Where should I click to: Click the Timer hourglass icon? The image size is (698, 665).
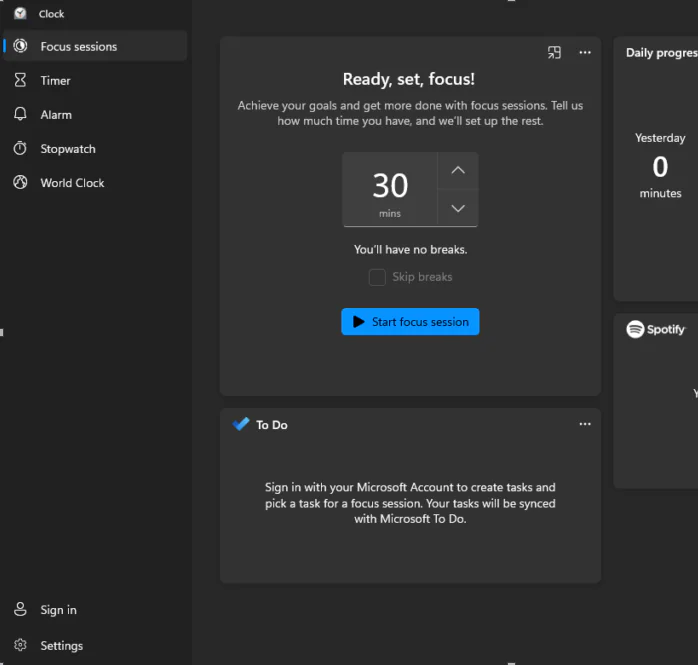(x=20, y=80)
